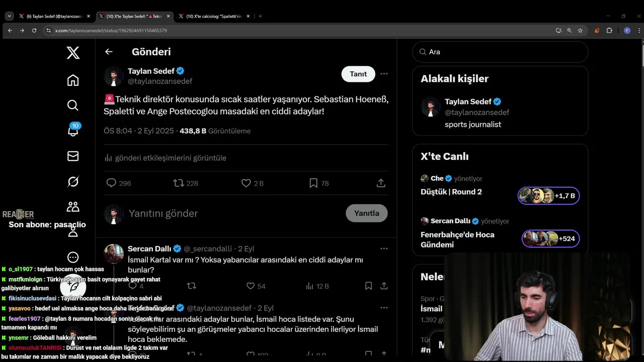Open tab search dropdown arrow
This screenshot has width=644, height=362.
pos(9,16)
